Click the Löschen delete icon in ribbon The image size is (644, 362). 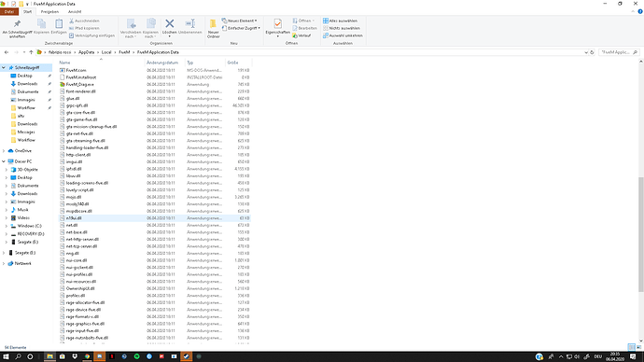[x=169, y=24]
